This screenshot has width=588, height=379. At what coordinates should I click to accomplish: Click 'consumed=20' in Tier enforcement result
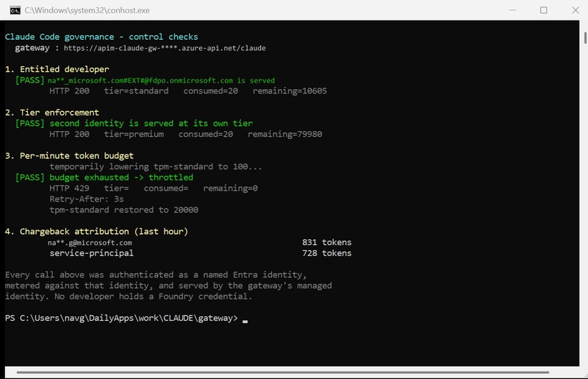(206, 134)
